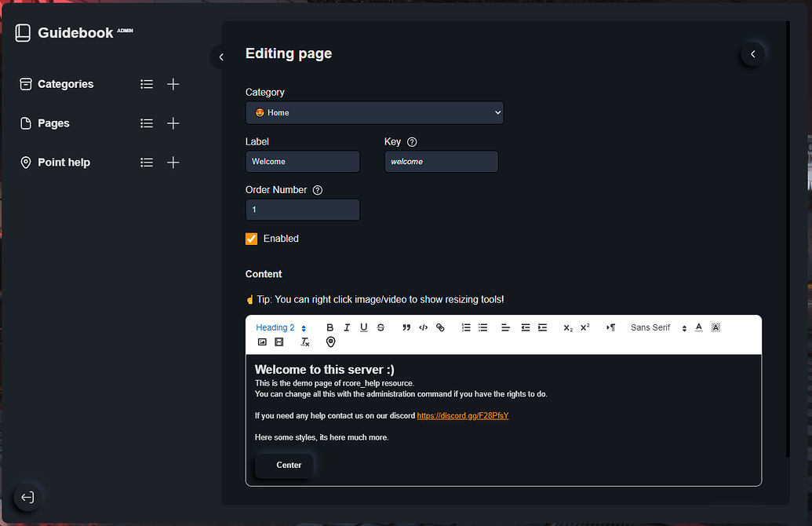Toggle subscript formatting

coord(566,327)
